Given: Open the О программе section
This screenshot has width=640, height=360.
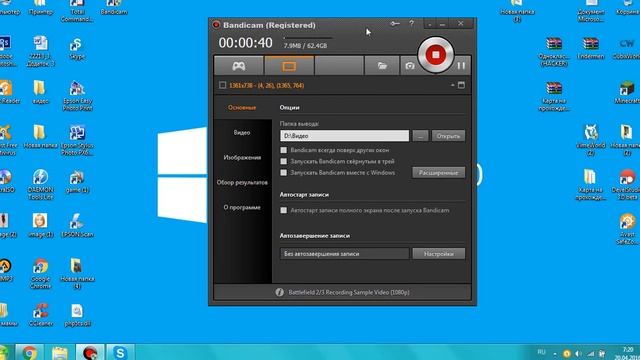Looking at the screenshot, I should coord(242,207).
